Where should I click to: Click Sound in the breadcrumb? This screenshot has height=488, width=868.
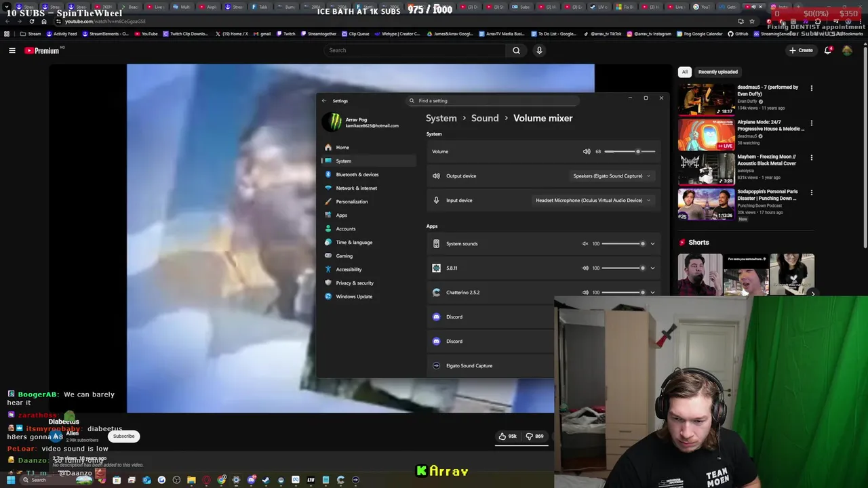point(485,118)
